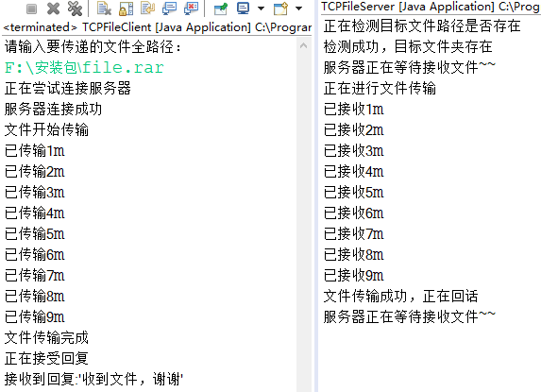Click client line 已传输7m
The image size is (541, 392).
tap(35, 276)
